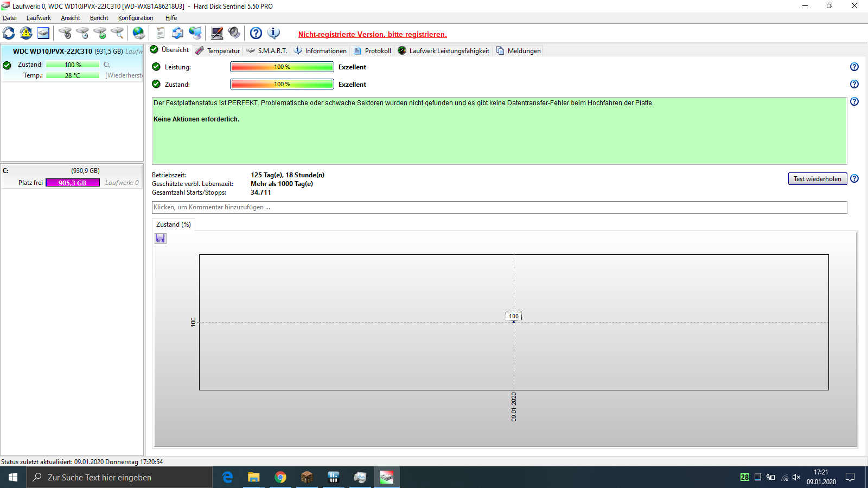This screenshot has width=868, height=488.
Task: Click the '125 Tag(e), 18 Stunde(n)' value
Action: point(288,175)
